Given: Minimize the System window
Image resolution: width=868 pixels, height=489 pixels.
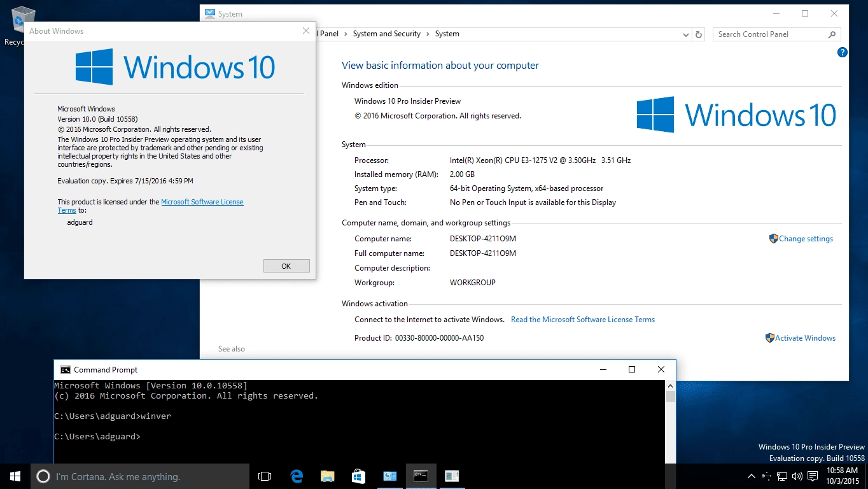Looking at the screenshot, I should tap(776, 13).
